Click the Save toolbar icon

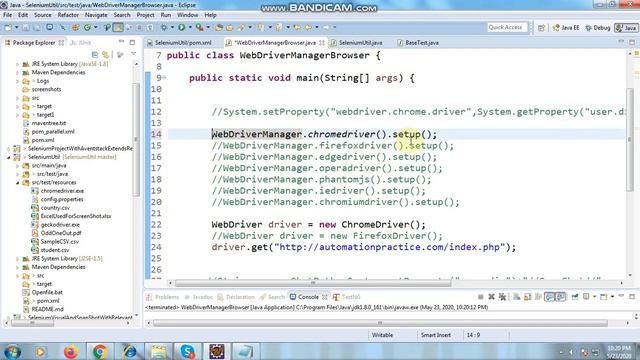(26, 27)
